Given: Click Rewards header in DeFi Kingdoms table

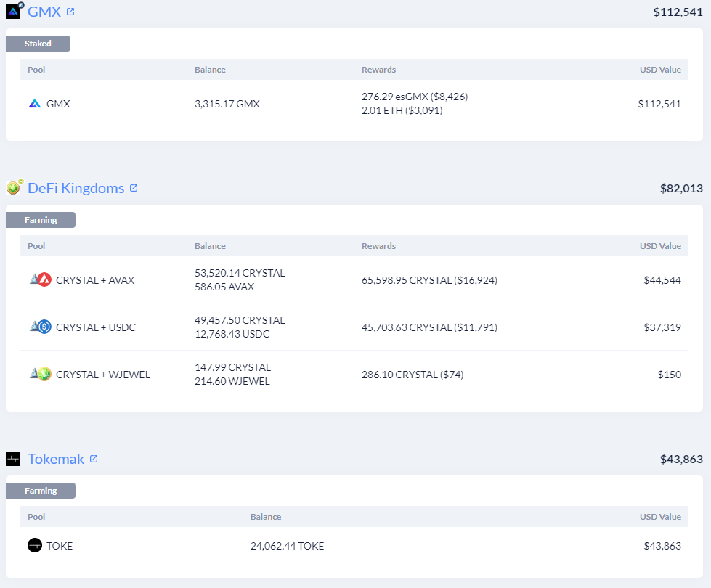Looking at the screenshot, I should point(378,245).
